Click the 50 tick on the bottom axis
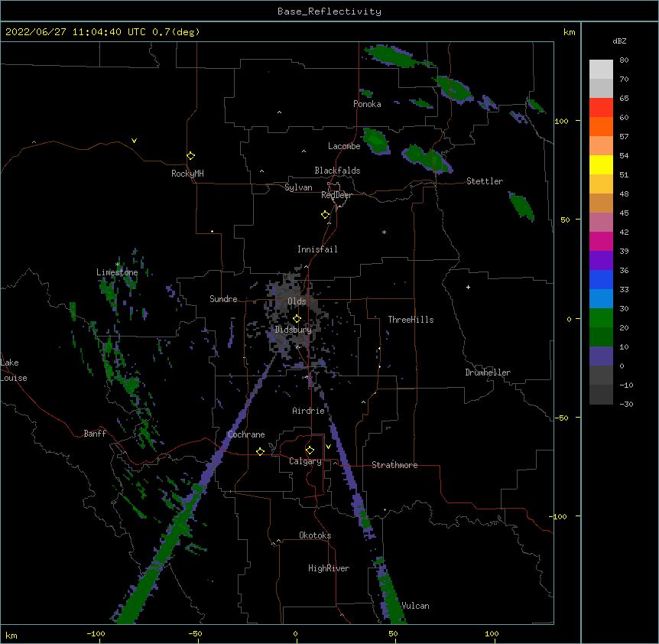 point(393,634)
